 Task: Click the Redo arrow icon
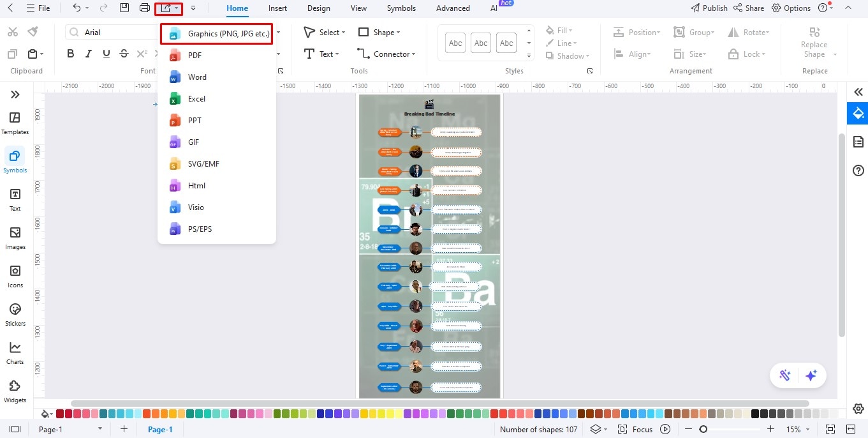click(x=104, y=8)
